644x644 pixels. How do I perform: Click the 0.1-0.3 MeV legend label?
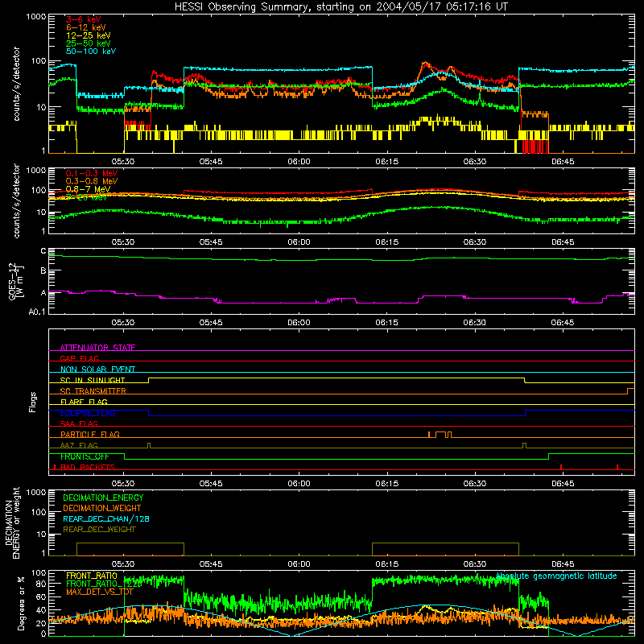[x=92, y=173]
